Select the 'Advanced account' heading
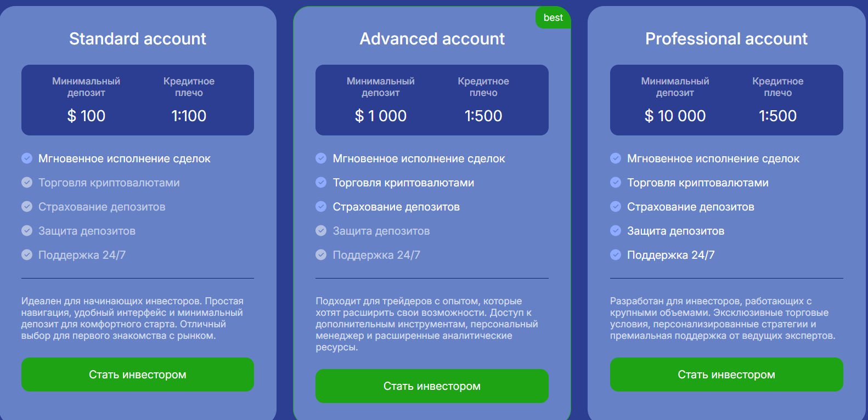 coord(432,39)
